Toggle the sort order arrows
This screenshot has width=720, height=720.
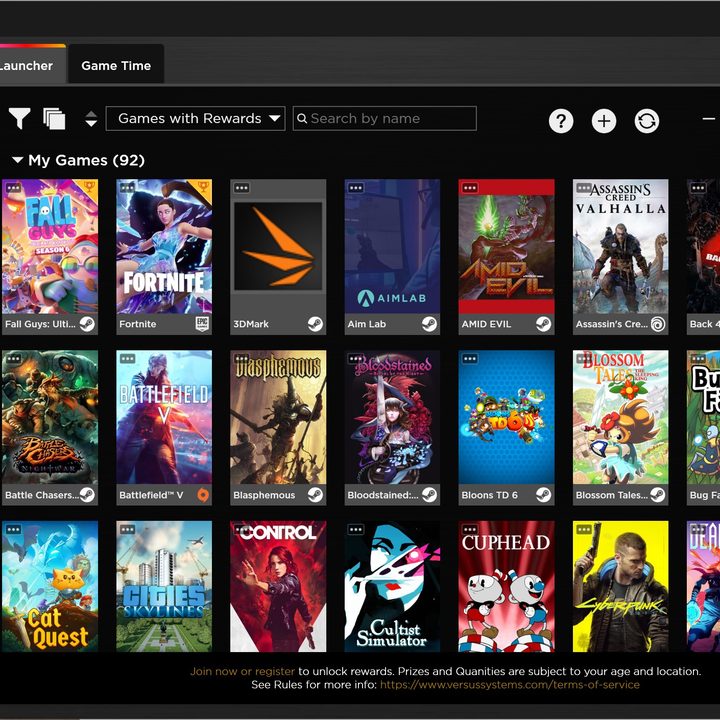(91, 119)
